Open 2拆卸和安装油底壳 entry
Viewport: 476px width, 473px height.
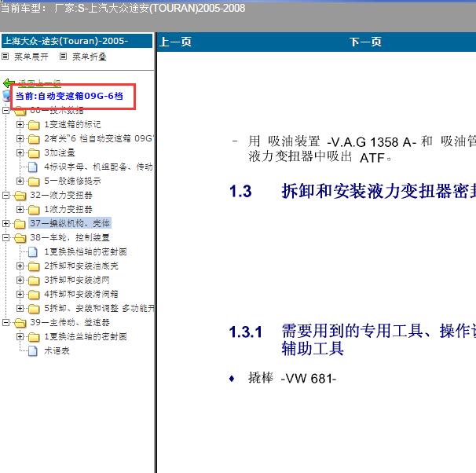(x=81, y=266)
